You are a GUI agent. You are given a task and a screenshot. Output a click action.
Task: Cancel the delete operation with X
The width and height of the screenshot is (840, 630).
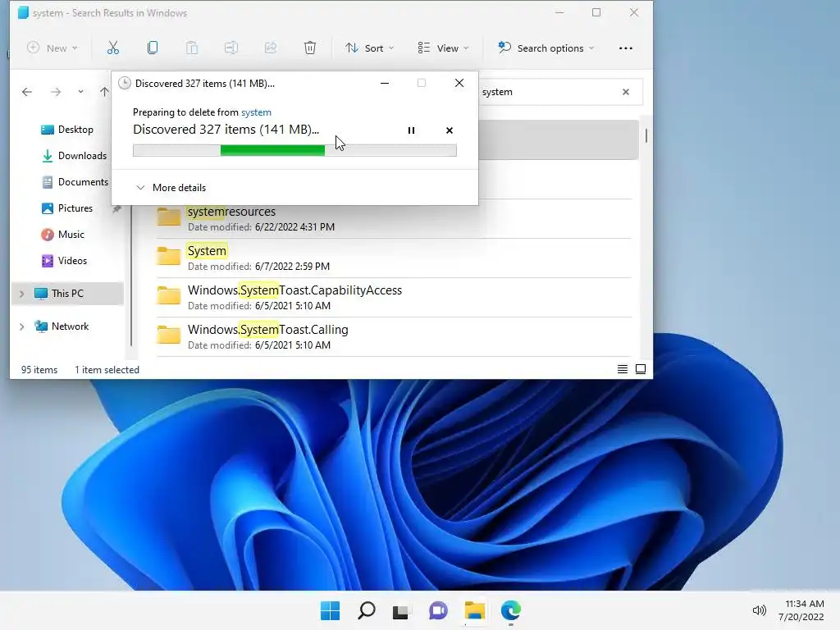tap(450, 130)
